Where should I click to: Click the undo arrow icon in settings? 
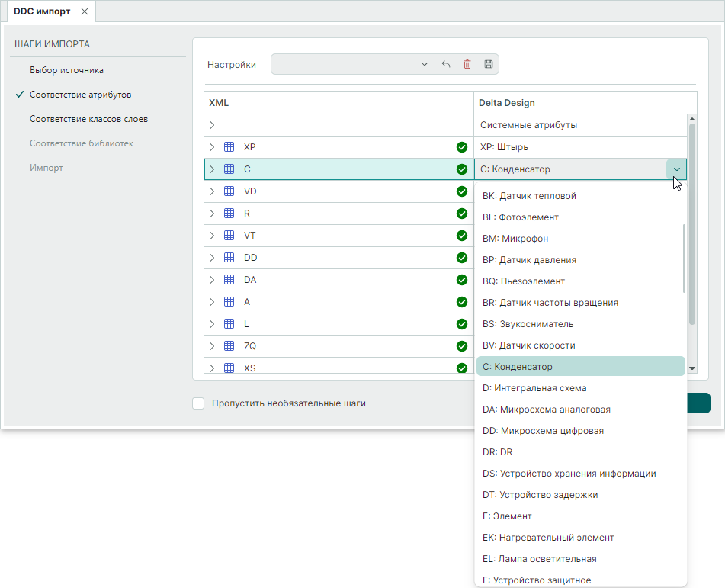point(446,65)
